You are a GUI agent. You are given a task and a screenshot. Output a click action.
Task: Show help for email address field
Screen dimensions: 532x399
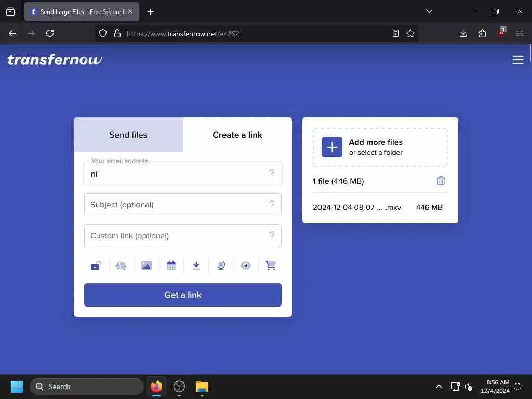point(272,172)
